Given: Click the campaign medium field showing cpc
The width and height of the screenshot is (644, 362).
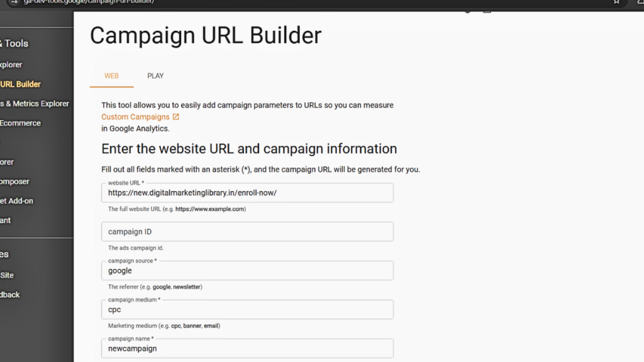Looking at the screenshot, I should pyautogui.click(x=247, y=309).
